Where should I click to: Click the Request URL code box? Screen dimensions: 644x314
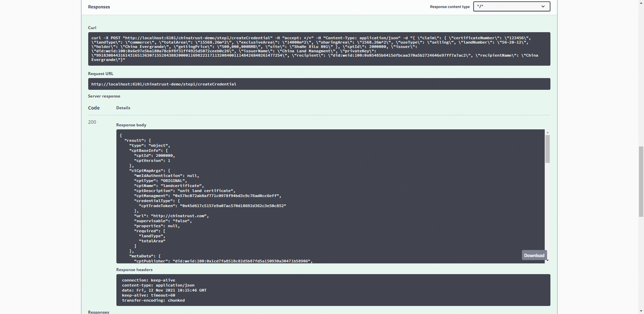319,84
